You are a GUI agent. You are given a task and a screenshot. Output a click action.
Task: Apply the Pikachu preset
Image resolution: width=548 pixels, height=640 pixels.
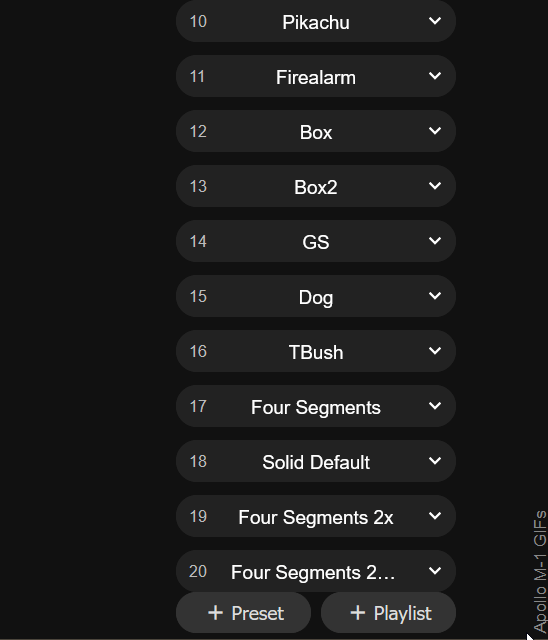(x=316, y=22)
